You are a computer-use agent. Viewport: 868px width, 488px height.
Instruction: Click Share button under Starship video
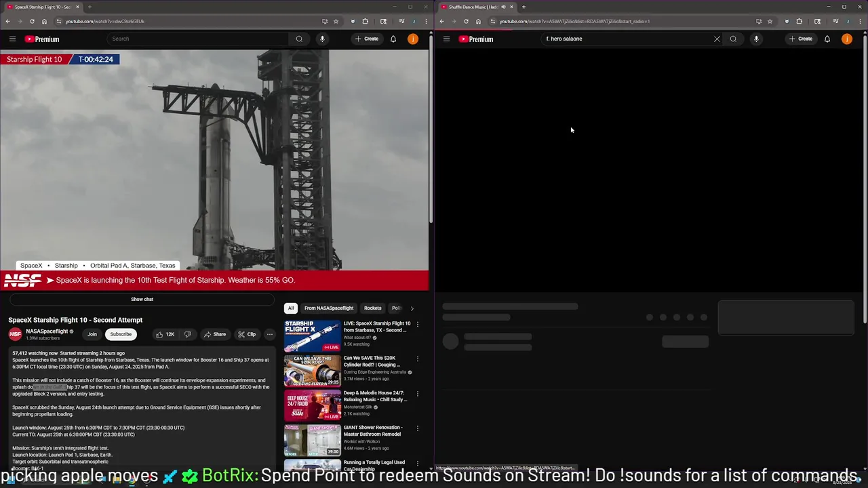[215, 334]
